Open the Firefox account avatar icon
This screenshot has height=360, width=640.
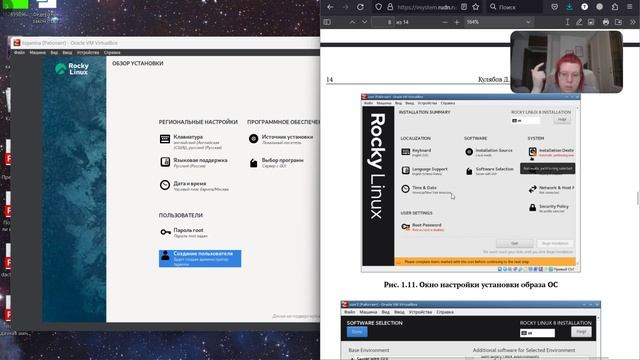pyautogui.click(x=584, y=7)
